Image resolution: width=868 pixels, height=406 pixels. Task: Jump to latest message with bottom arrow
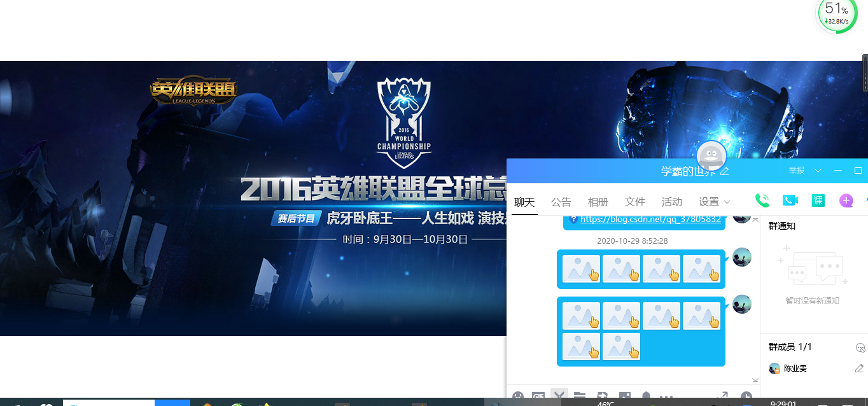click(755, 380)
